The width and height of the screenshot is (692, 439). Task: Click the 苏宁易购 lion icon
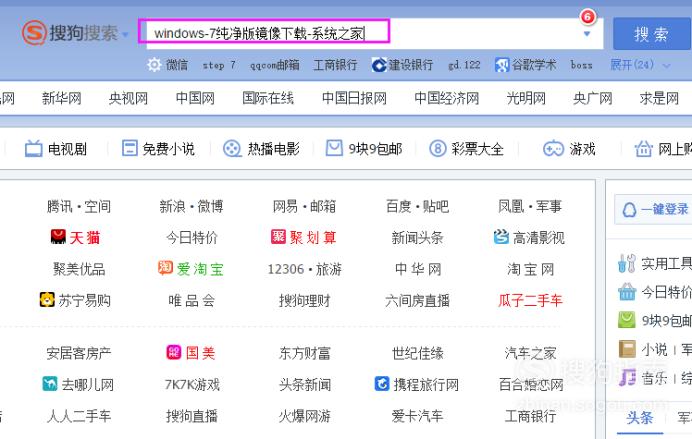[x=47, y=300]
